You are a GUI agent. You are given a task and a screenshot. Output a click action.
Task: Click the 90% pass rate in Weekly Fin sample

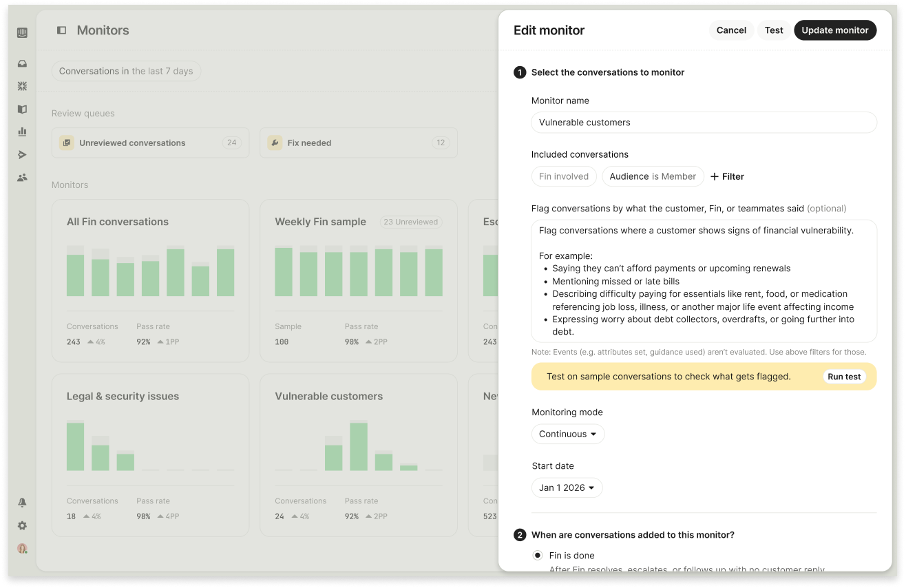click(352, 342)
